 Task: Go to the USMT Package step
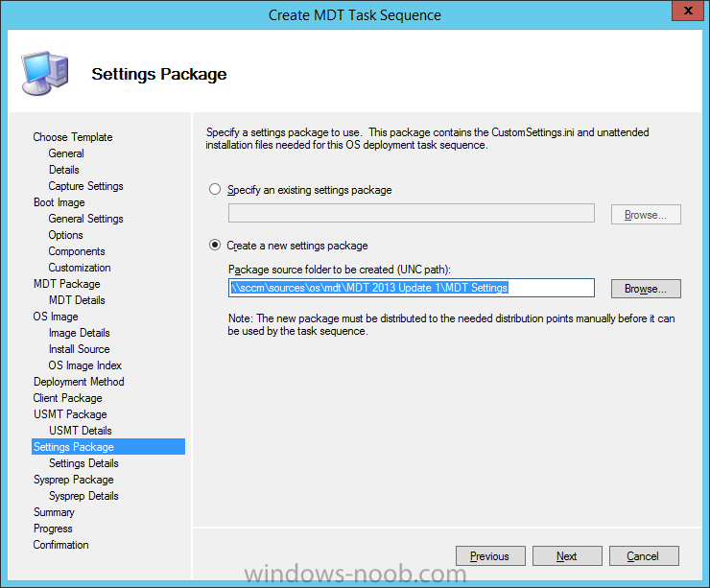click(x=70, y=414)
